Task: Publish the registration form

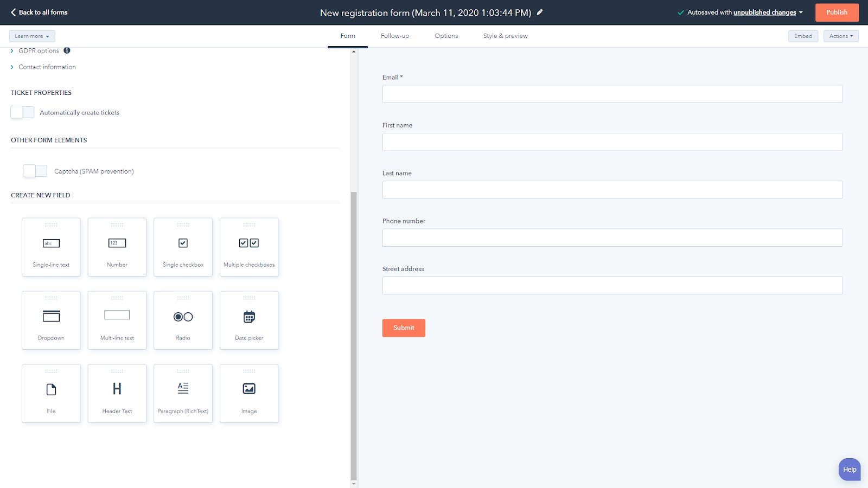Action: tap(837, 12)
